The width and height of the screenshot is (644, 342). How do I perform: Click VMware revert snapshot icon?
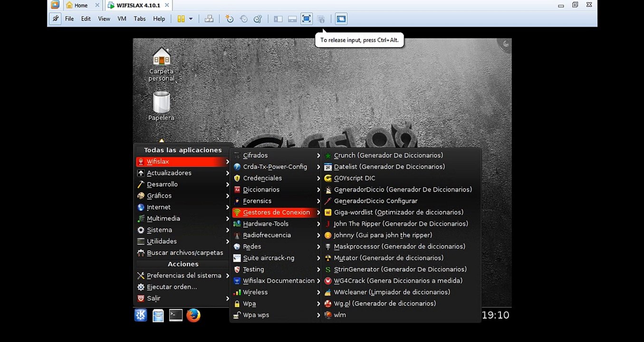[244, 19]
